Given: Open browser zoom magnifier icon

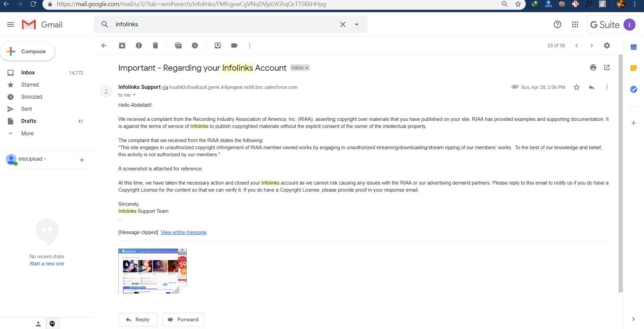Looking at the screenshot, I should tap(504, 4).
